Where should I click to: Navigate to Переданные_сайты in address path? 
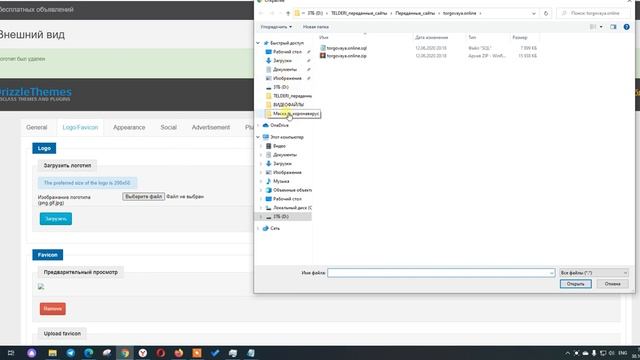click(415, 13)
